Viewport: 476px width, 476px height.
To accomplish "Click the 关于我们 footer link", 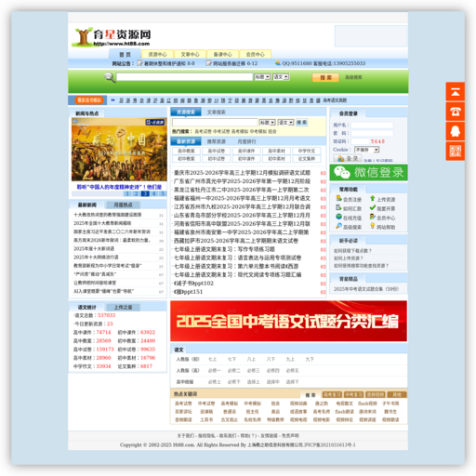I will coord(186,436).
